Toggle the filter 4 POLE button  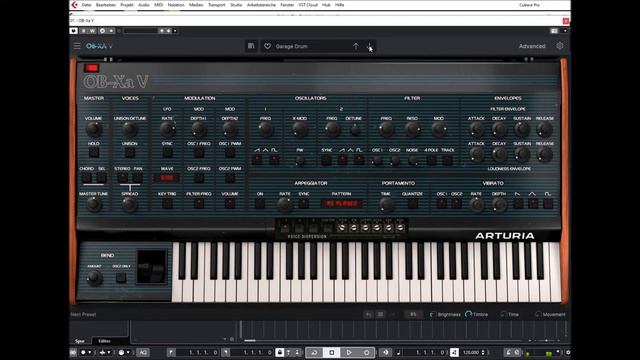point(431,160)
